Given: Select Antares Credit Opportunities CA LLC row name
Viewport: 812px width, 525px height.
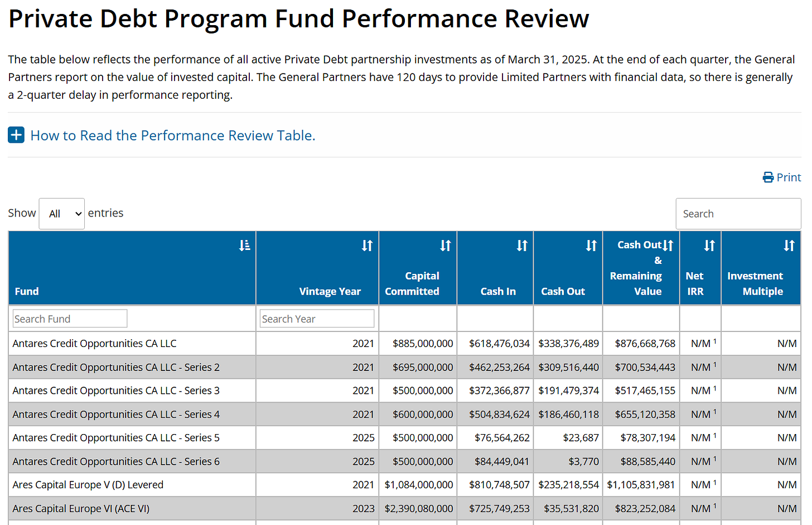Looking at the screenshot, I should tap(94, 344).
